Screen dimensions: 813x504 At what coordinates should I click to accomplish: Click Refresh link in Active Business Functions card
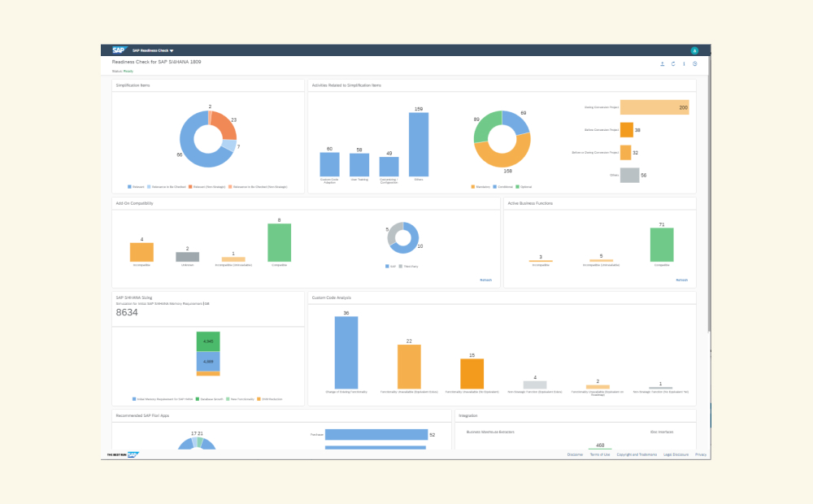[x=682, y=280]
